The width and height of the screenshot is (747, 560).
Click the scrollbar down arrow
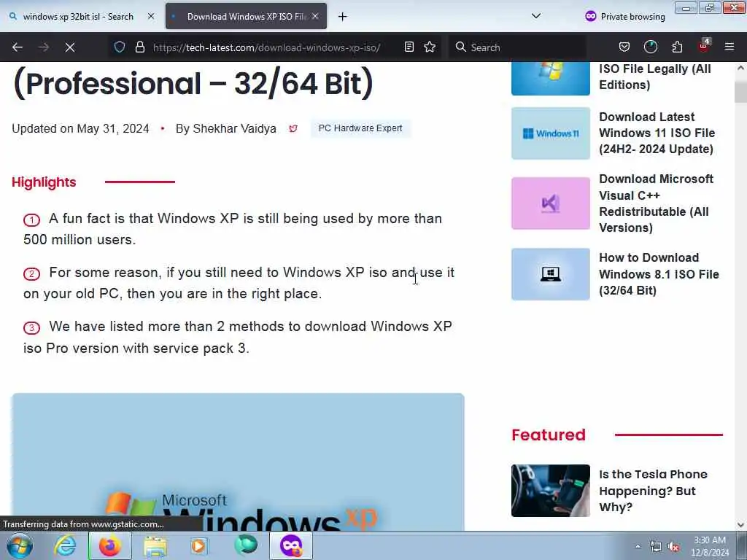(x=740, y=525)
